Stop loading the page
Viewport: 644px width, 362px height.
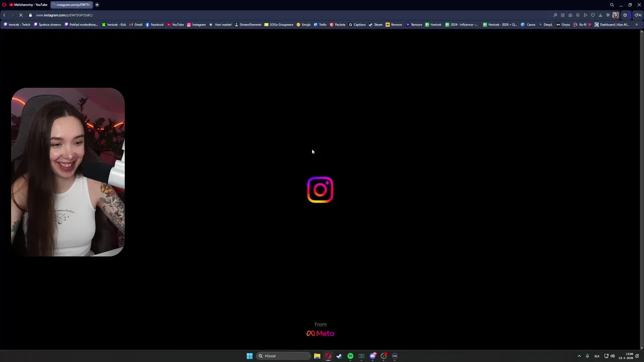pyautogui.click(x=21, y=15)
